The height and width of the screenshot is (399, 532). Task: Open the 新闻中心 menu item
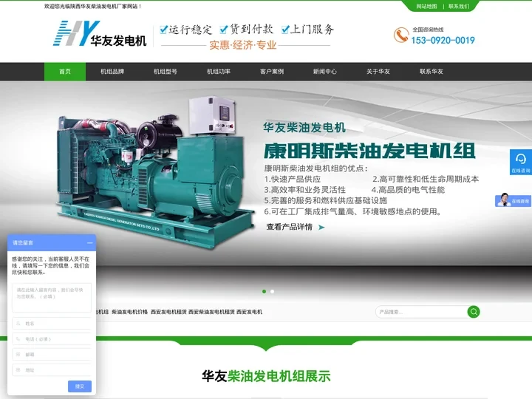coord(324,72)
